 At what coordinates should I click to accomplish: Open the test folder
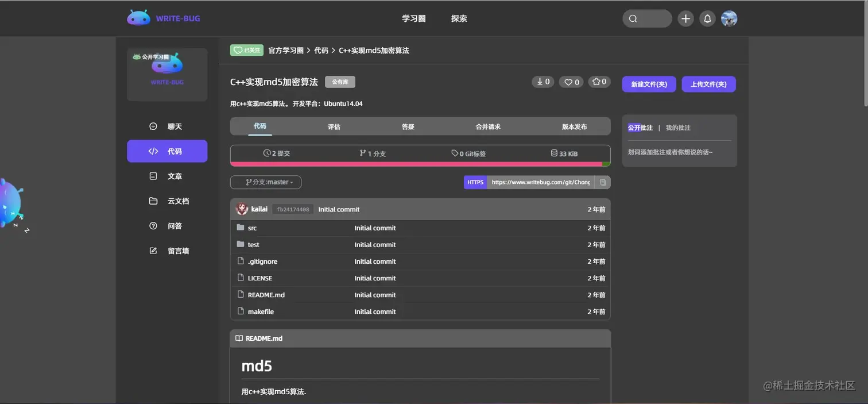tap(254, 245)
